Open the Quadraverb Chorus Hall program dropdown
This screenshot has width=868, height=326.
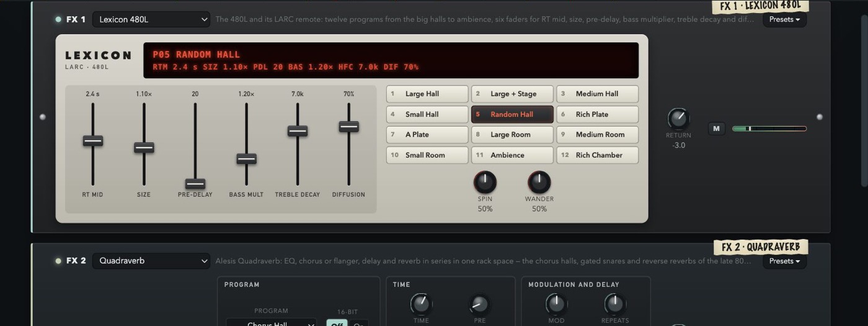(x=272, y=323)
